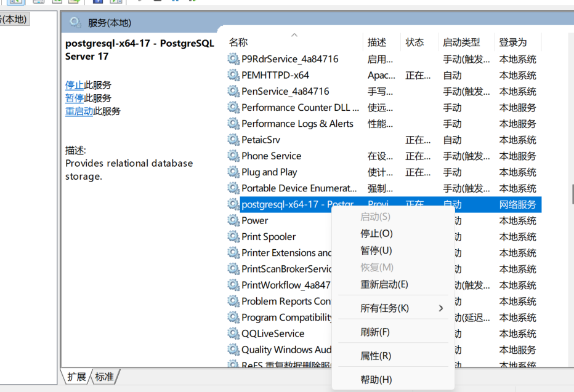The image size is (574, 392).
Task: Sort by the 启动类型 column header
Action: click(461, 42)
